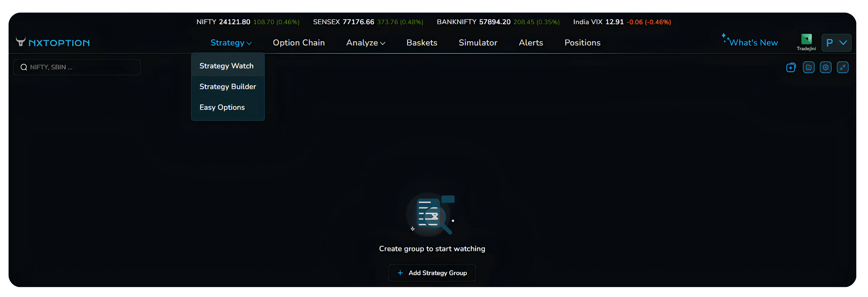Image resolution: width=868 pixels, height=297 pixels.
Task: Click the NXTOPTION bull logo
Action: pyautogui.click(x=21, y=42)
